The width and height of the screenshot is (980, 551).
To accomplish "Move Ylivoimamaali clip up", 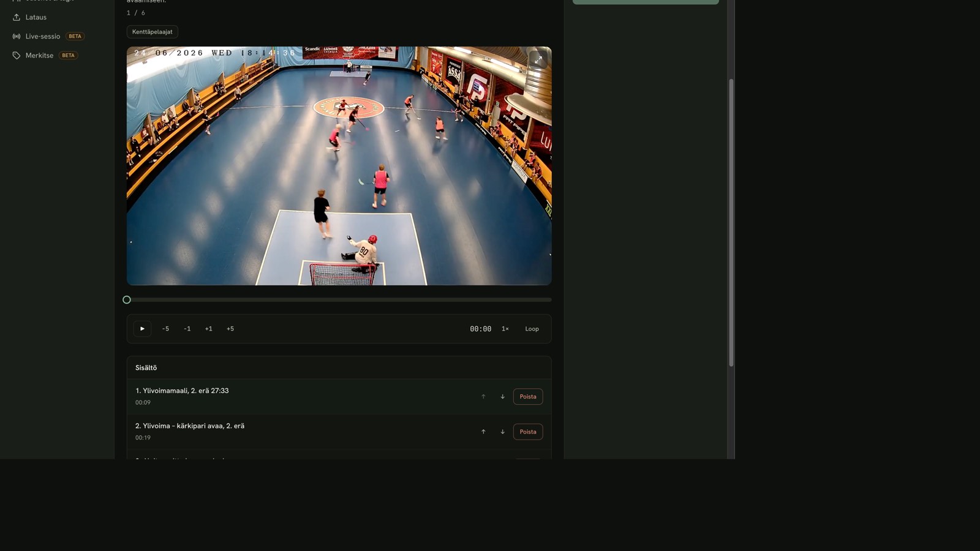I will click(x=483, y=397).
